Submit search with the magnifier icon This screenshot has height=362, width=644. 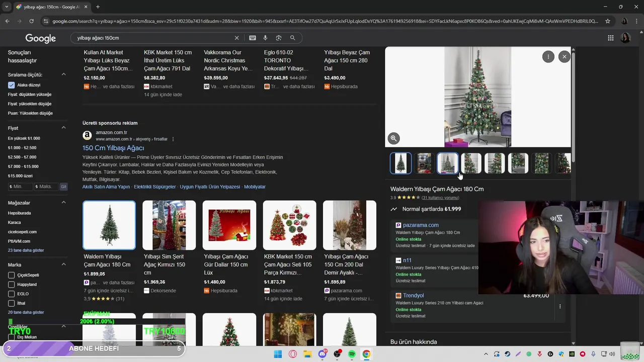click(x=292, y=38)
